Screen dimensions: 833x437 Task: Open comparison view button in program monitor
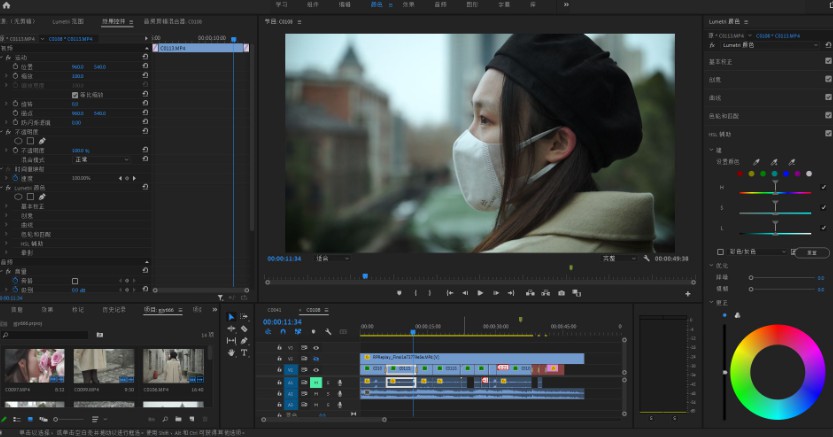(x=576, y=293)
